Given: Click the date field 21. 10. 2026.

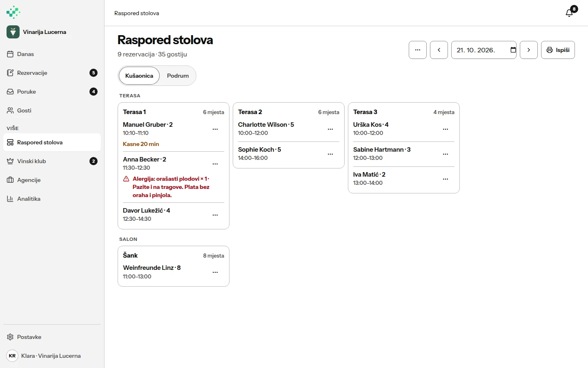Looking at the screenshot, I should click(x=484, y=50).
